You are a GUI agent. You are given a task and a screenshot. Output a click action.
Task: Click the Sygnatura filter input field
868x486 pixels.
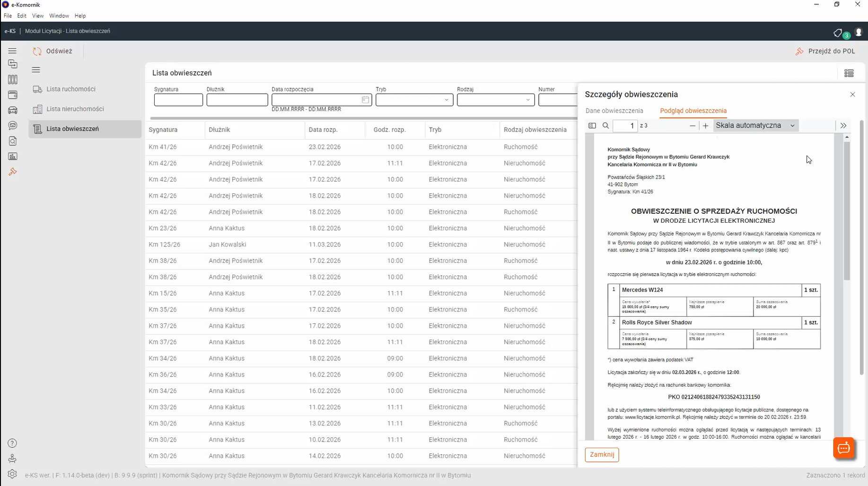coord(178,100)
